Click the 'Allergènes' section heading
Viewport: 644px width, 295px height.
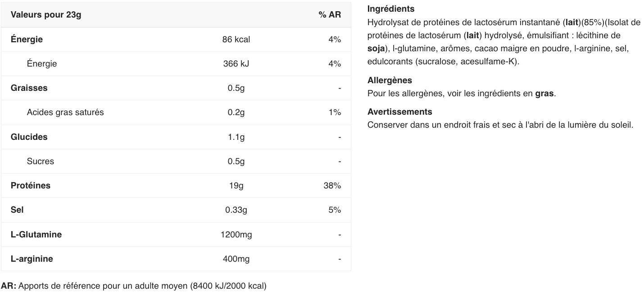pyautogui.click(x=390, y=80)
